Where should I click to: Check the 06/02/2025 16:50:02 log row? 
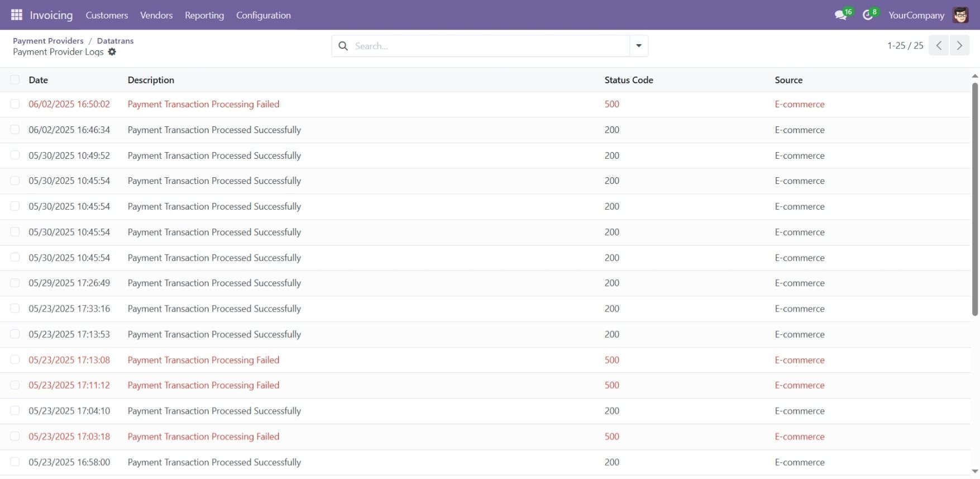tap(15, 104)
